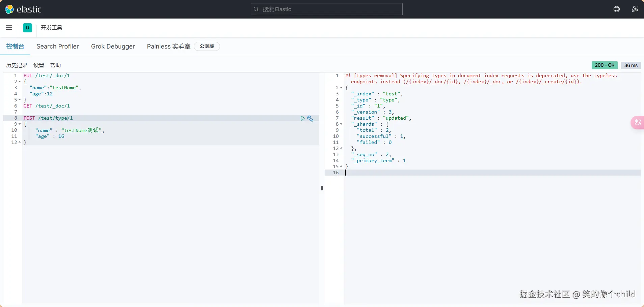Collapse the editor block at line 9
This screenshot has height=307, width=644.
coord(20,124)
